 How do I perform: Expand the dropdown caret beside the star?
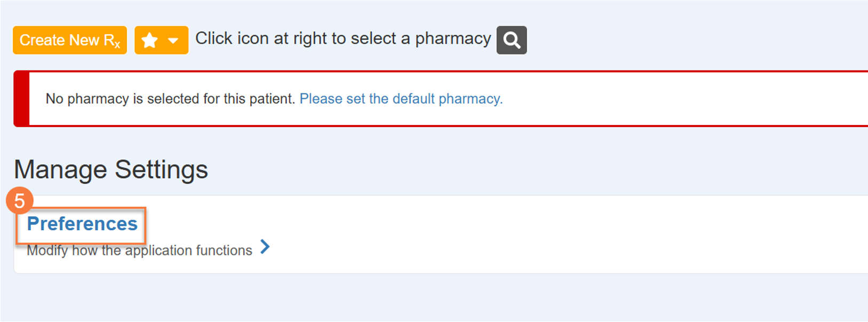(173, 41)
